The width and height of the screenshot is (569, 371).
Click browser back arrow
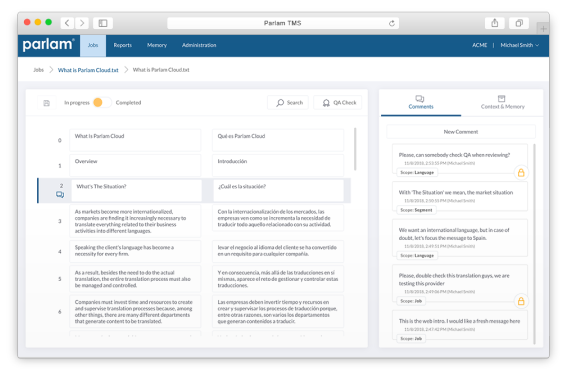[x=67, y=23]
